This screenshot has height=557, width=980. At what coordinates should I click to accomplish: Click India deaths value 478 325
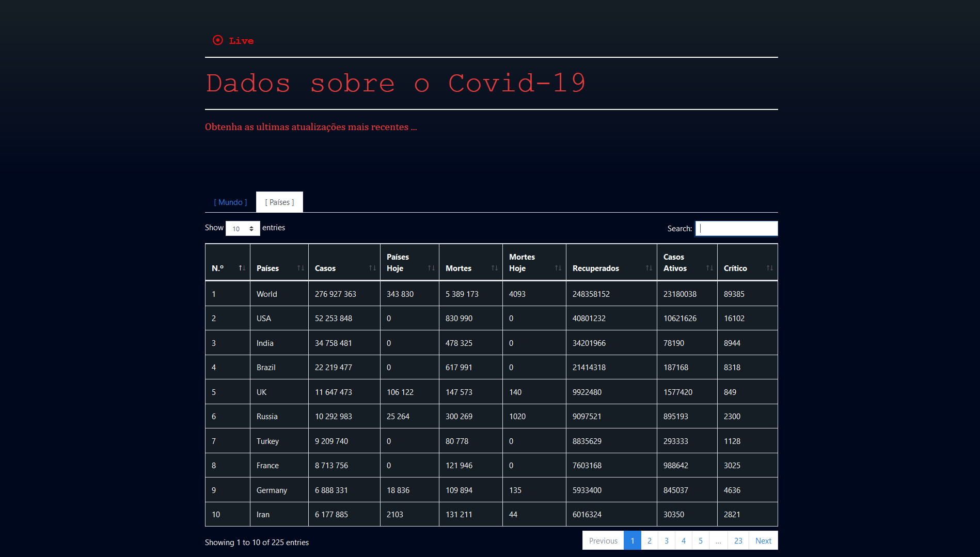coord(459,343)
